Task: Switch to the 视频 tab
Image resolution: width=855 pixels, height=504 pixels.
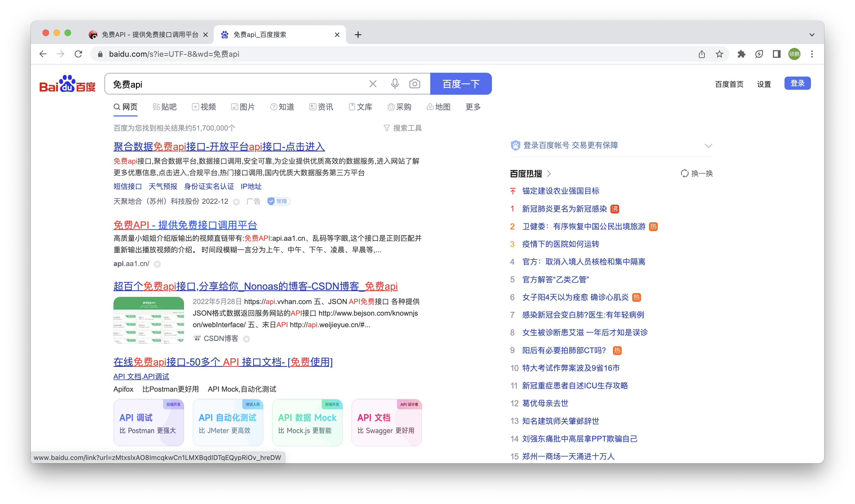Action: pos(204,107)
